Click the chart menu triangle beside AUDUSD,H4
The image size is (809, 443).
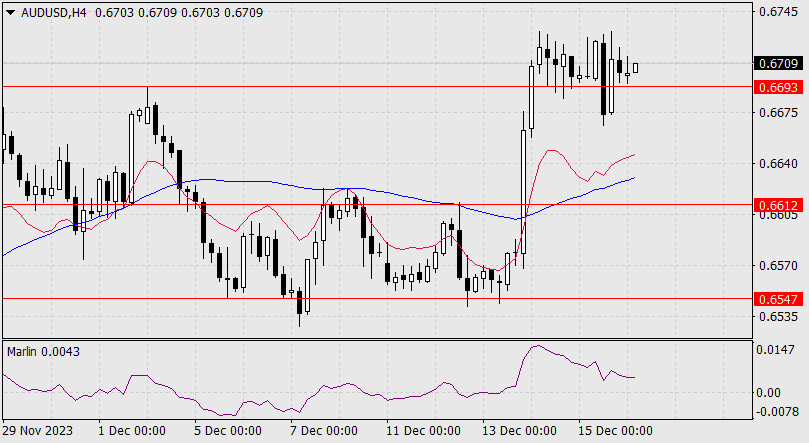point(10,13)
